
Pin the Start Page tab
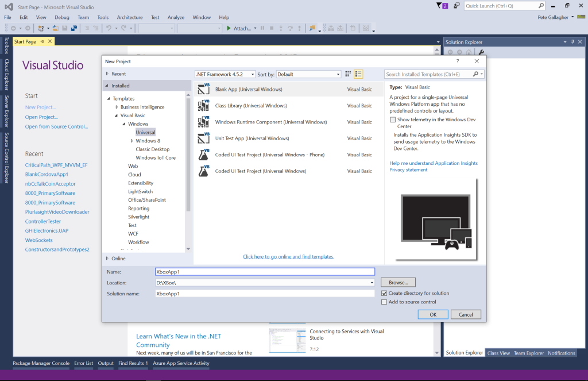coord(42,41)
